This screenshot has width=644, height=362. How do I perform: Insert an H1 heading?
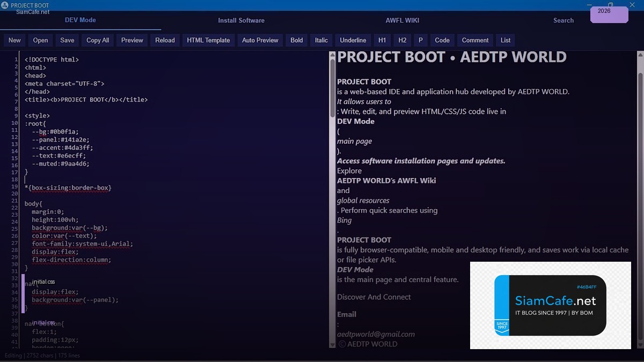[x=382, y=40]
